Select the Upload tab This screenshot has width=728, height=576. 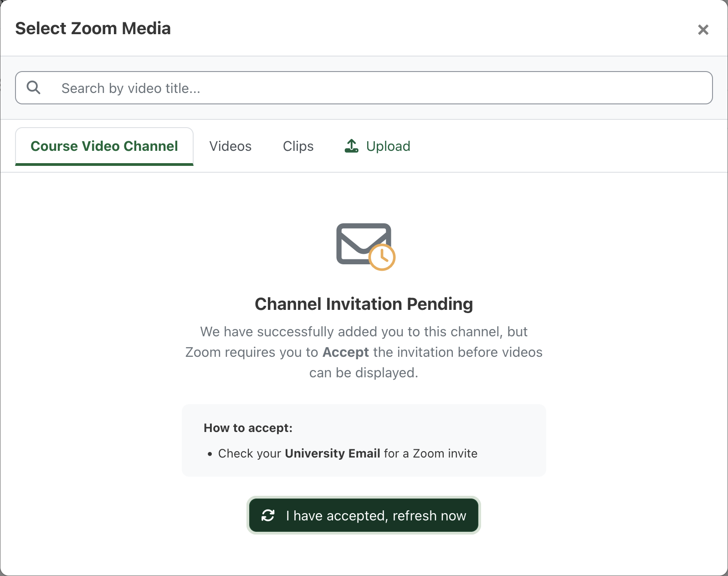point(377,146)
